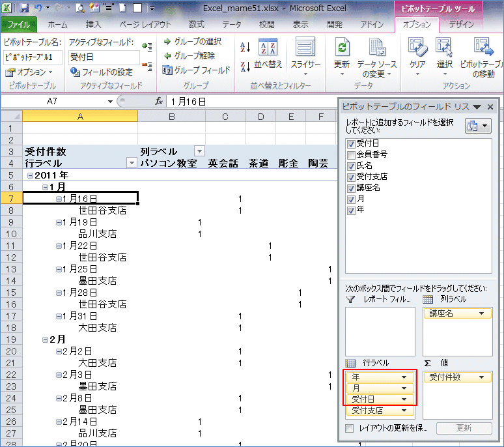Open the field list layout view icon button
504x447 pixels.
click(x=478, y=126)
